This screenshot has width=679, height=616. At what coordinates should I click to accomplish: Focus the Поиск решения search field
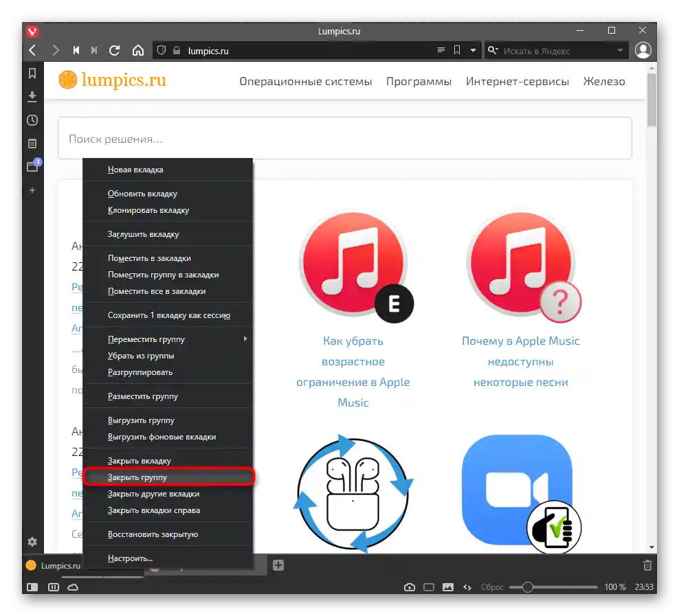pyautogui.click(x=345, y=139)
